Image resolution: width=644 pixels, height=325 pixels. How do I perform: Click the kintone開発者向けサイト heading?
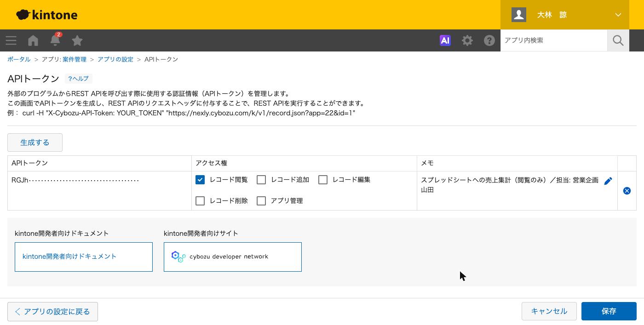(201, 234)
